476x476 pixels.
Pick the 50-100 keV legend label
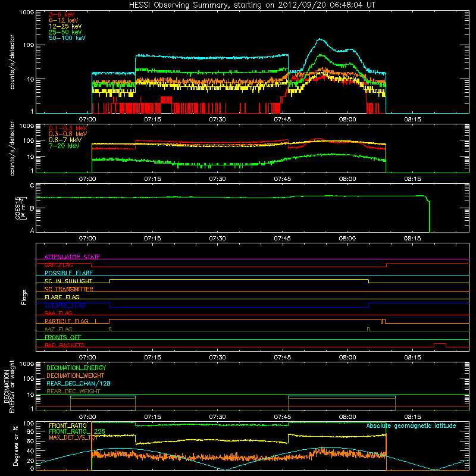click(67, 37)
